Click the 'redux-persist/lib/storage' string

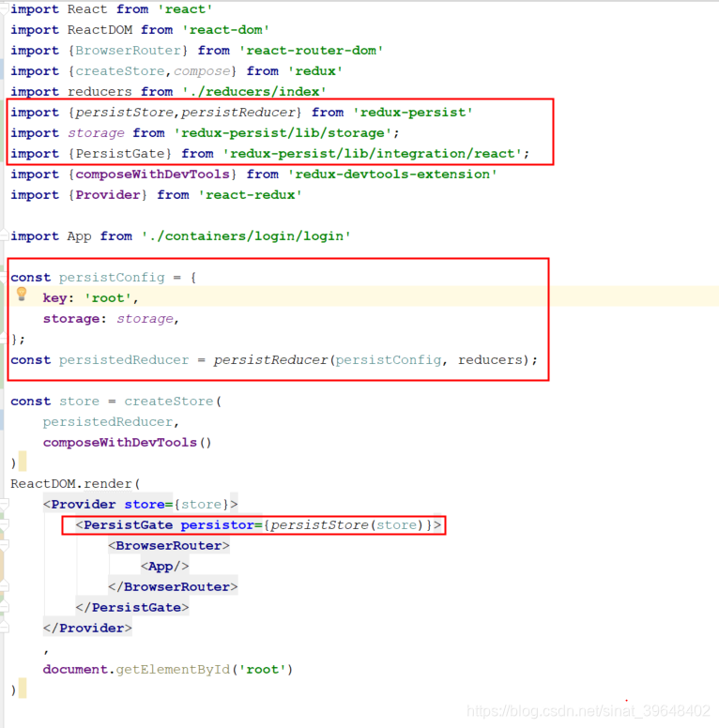coord(283,133)
